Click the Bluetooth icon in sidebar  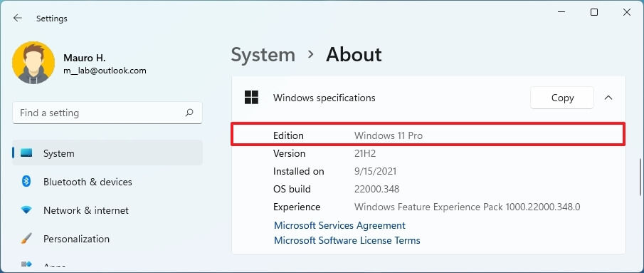(26, 182)
